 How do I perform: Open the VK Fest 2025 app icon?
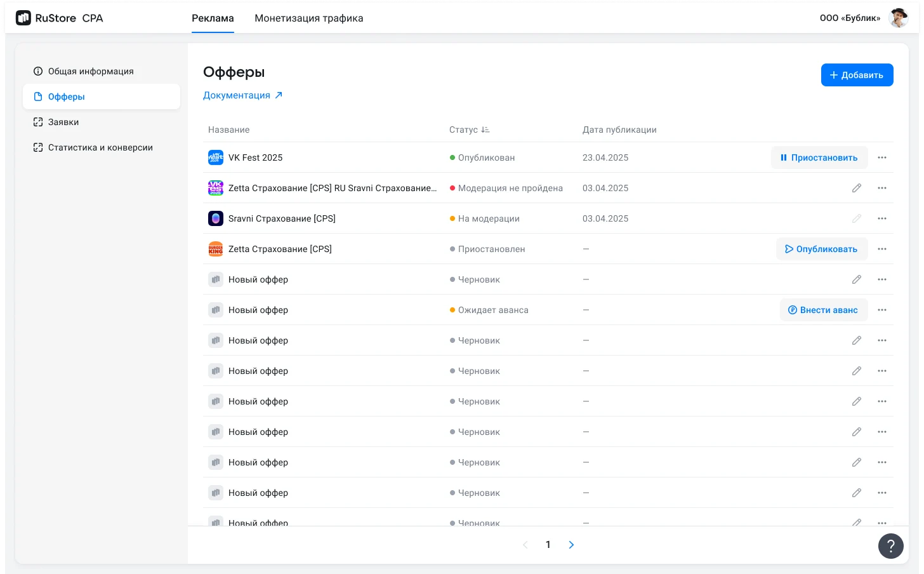point(216,157)
